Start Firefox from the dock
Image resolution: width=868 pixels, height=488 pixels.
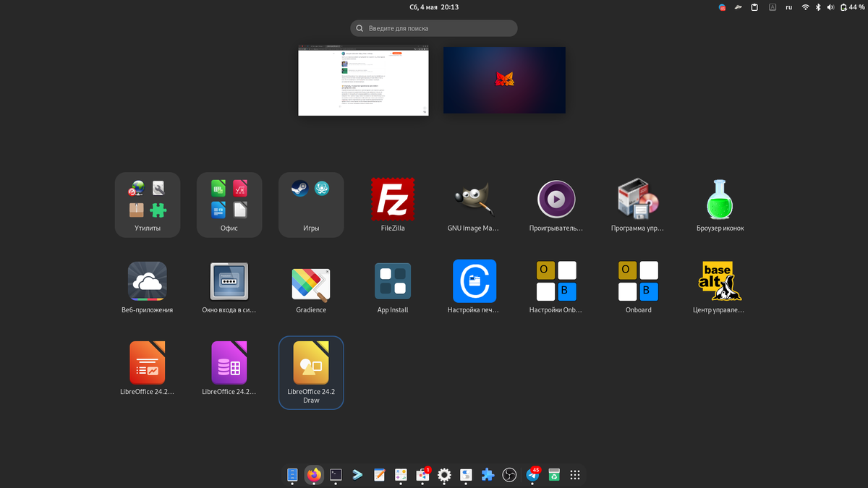314,475
